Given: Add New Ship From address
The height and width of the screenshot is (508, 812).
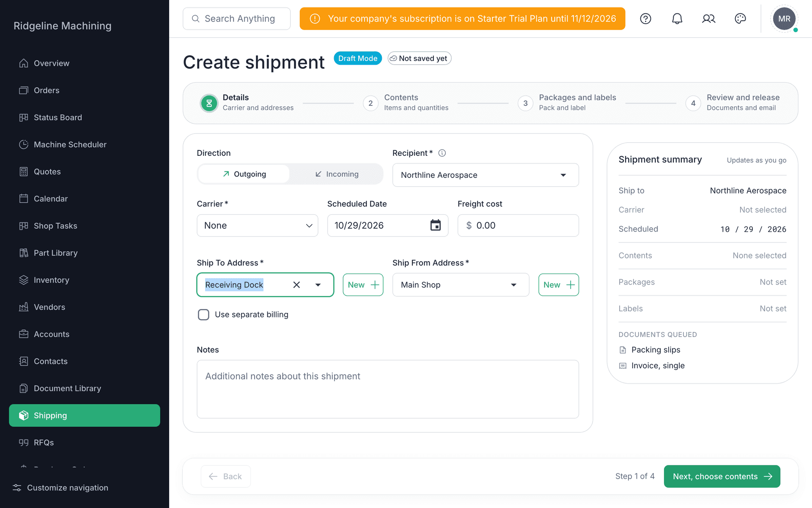Looking at the screenshot, I should [558, 285].
